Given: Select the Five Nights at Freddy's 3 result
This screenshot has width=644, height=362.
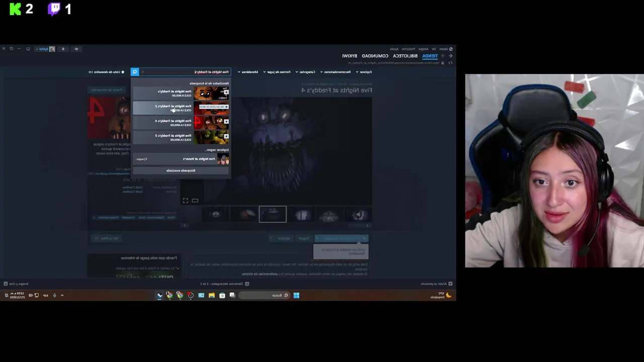Looking at the screenshot, I should [181, 137].
